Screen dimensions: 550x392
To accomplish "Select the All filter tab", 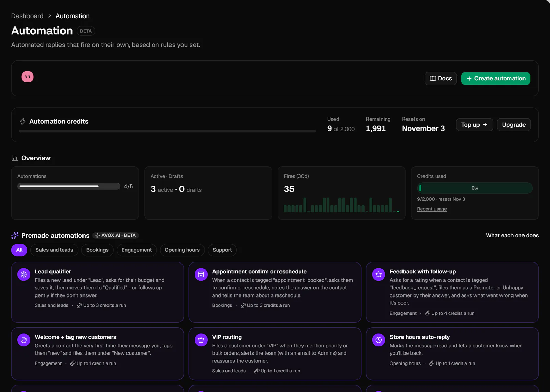I will [19, 250].
